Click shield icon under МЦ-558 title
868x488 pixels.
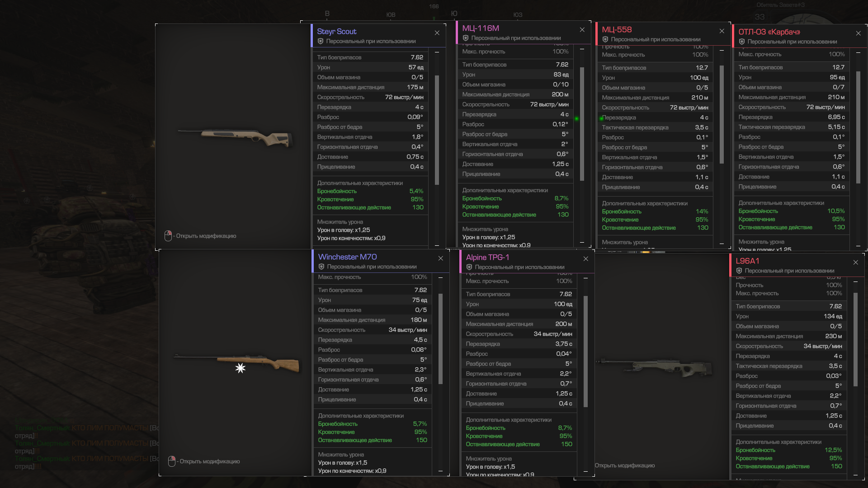[x=605, y=39]
